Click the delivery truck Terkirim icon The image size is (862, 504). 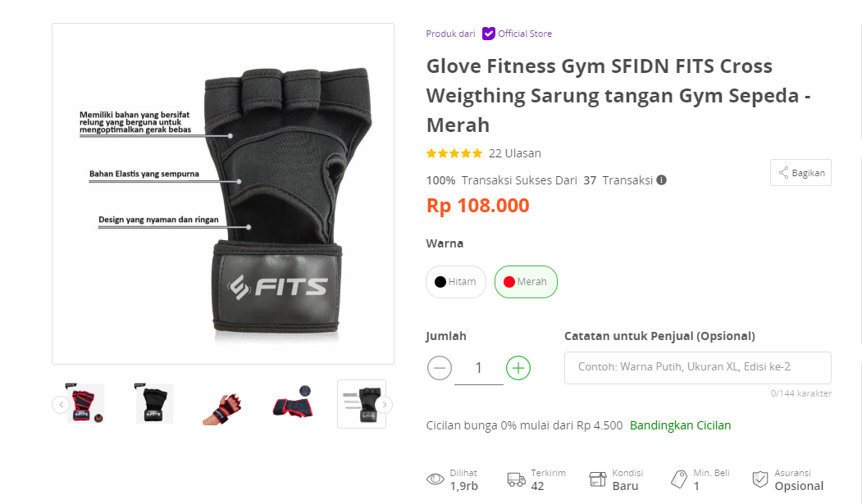coord(516,479)
